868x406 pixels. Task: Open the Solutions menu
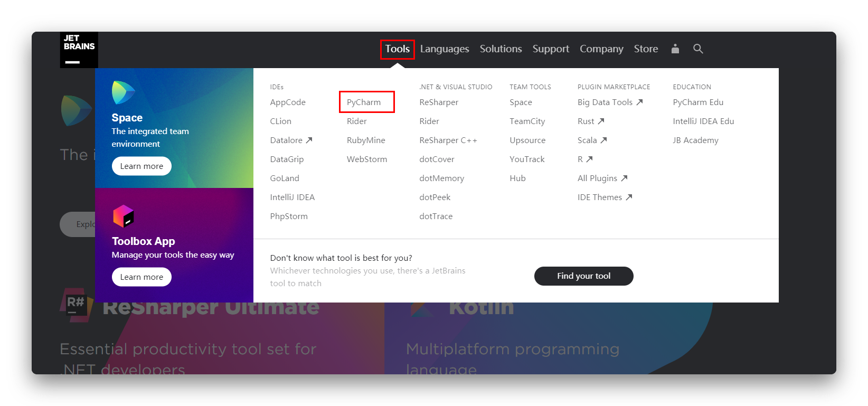(501, 49)
